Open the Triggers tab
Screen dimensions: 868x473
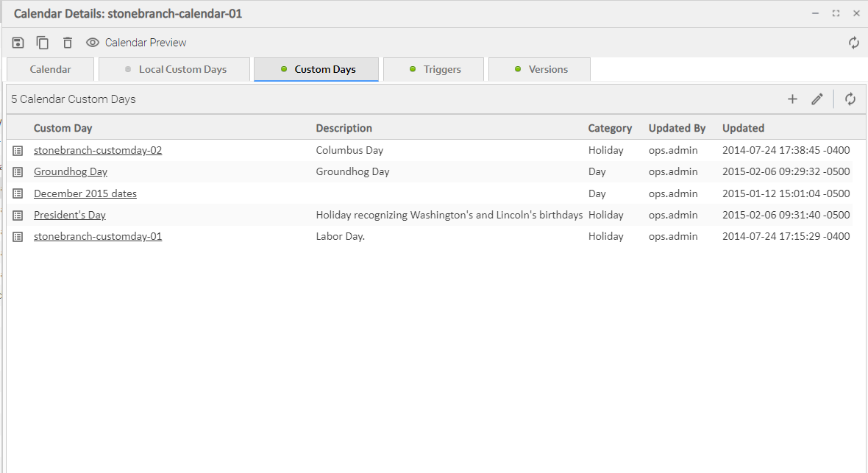435,70
